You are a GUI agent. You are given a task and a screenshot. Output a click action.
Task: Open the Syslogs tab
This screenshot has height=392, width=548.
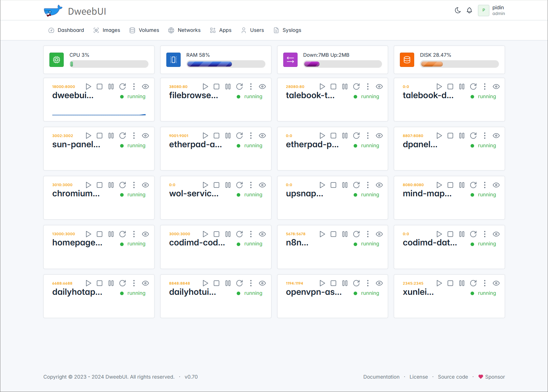click(287, 30)
